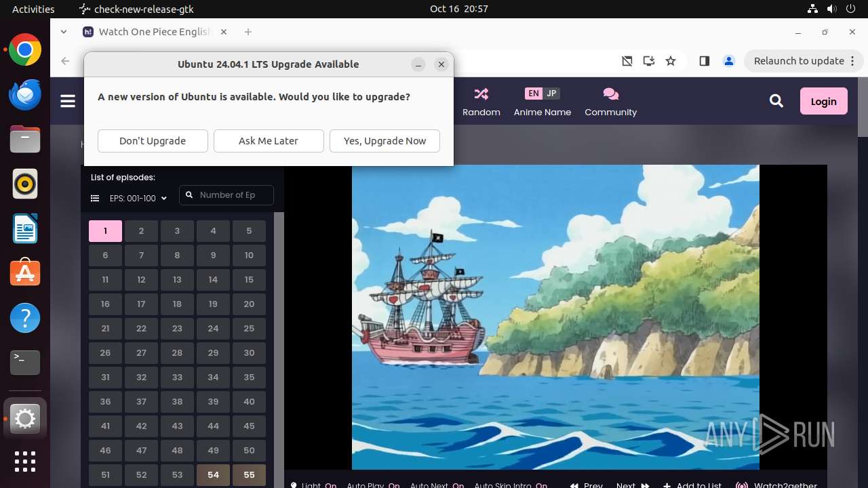Open the Help dock icon

tap(25, 318)
